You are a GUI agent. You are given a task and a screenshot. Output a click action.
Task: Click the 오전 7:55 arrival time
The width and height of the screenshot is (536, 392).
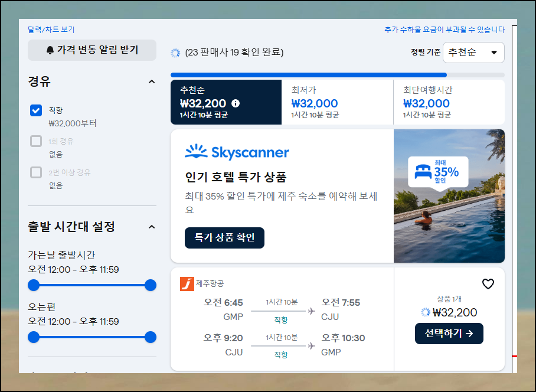click(x=341, y=302)
